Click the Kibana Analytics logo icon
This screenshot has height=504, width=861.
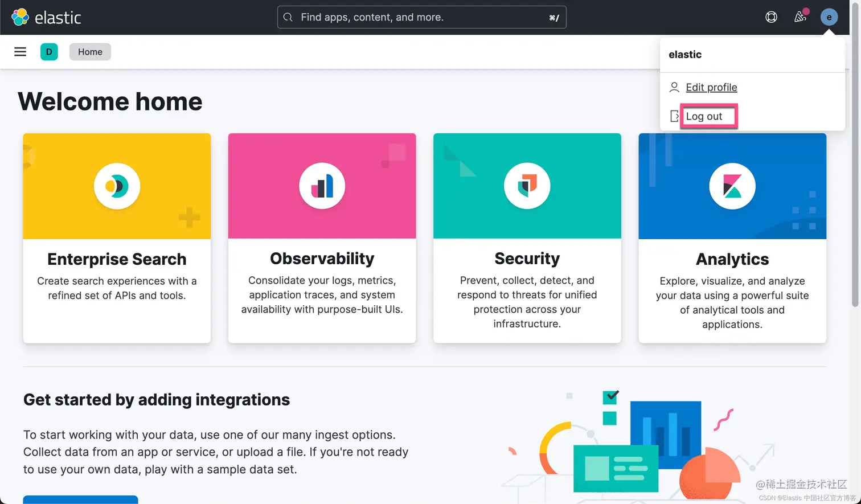coord(732,186)
